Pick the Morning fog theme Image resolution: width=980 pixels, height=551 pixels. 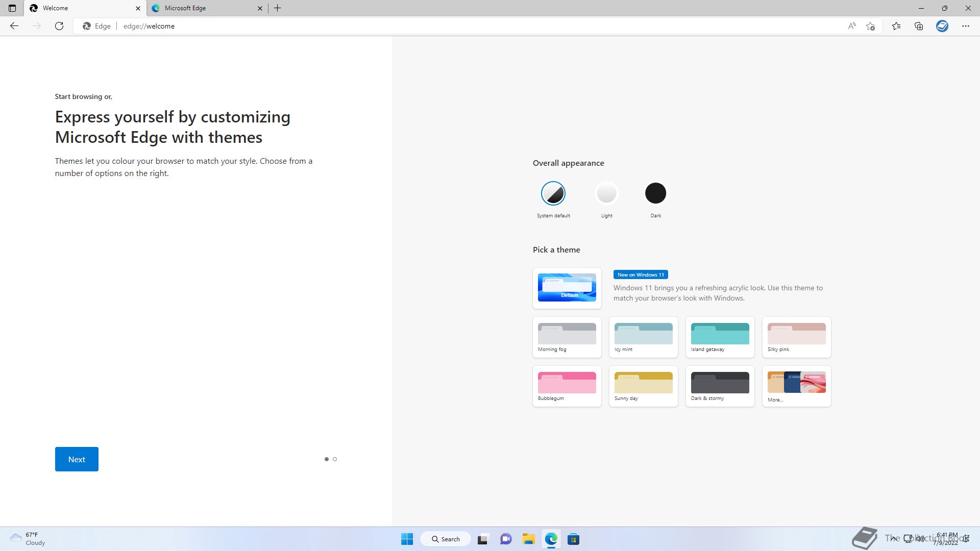(x=567, y=337)
